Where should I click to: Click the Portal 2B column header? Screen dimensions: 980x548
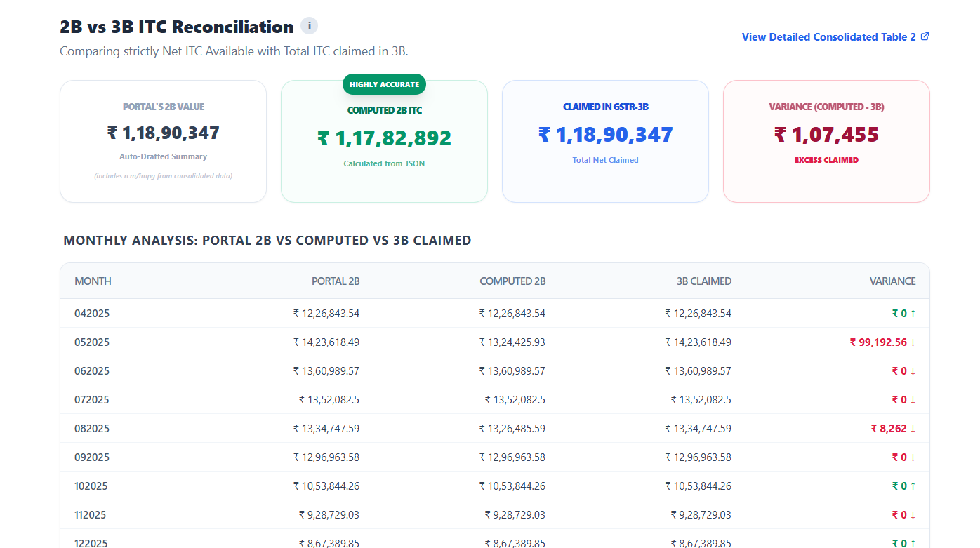(x=336, y=281)
